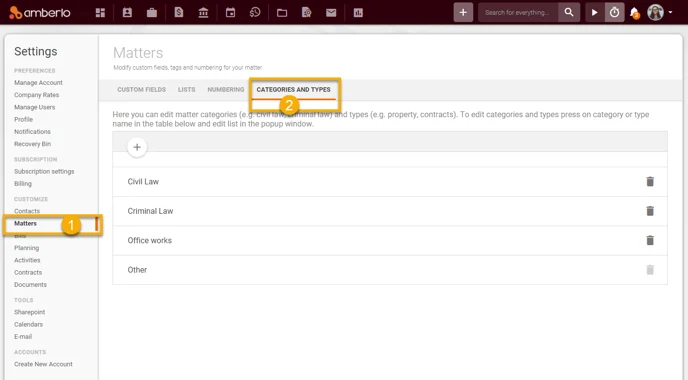
Task: Open the bank building icon
Action: (x=203, y=13)
